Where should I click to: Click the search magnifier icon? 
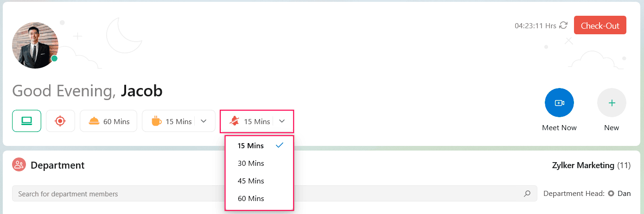pyautogui.click(x=527, y=194)
